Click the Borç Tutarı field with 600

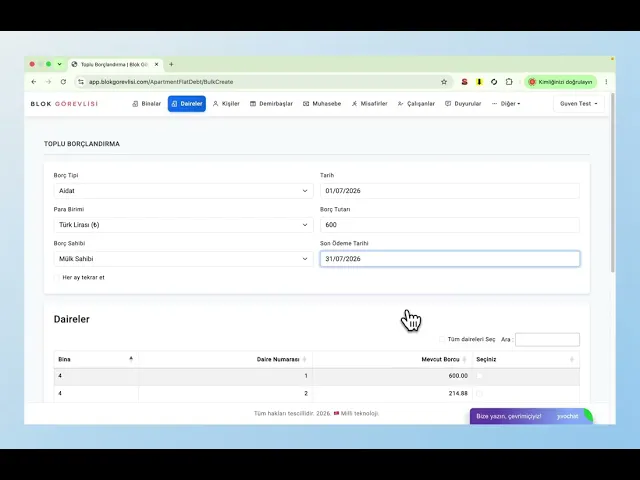pos(450,225)
